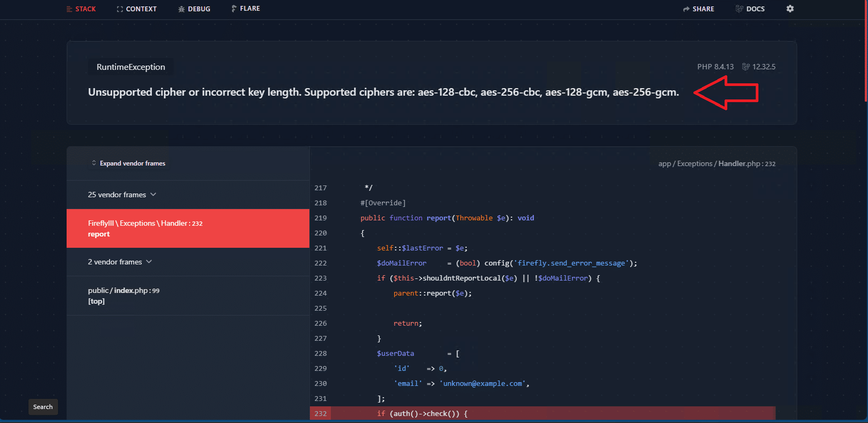The image size is (868, 423).
Task: Click the DEBUG bug icon
Action: coord(182,9)
